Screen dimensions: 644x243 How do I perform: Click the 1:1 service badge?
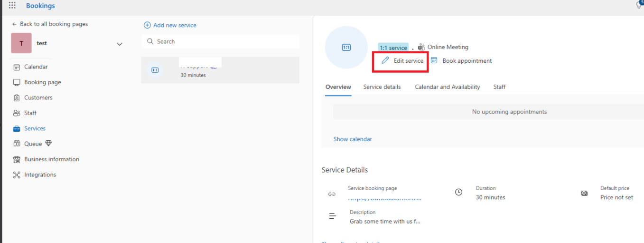[x=393, y=48]
